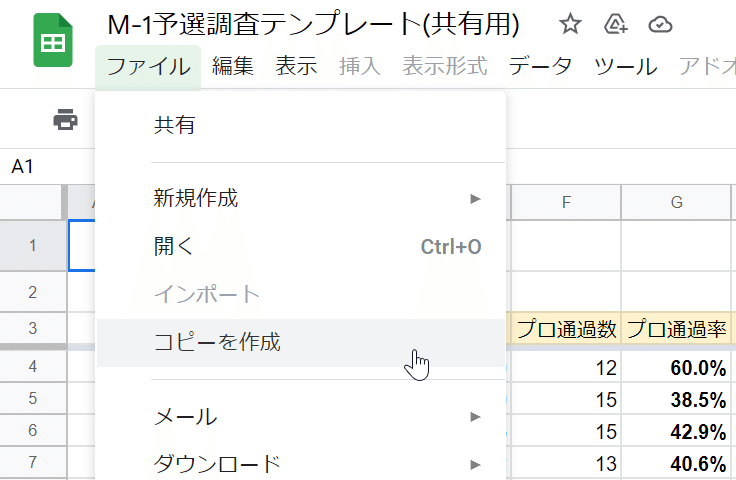Open the 表示 menu

[296, 66]
